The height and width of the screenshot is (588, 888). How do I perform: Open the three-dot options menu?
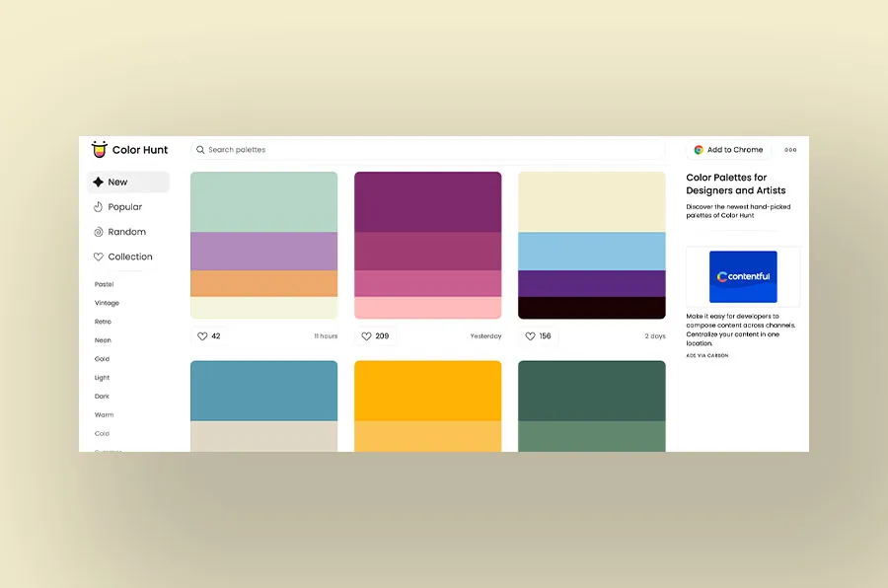point(790,149)
